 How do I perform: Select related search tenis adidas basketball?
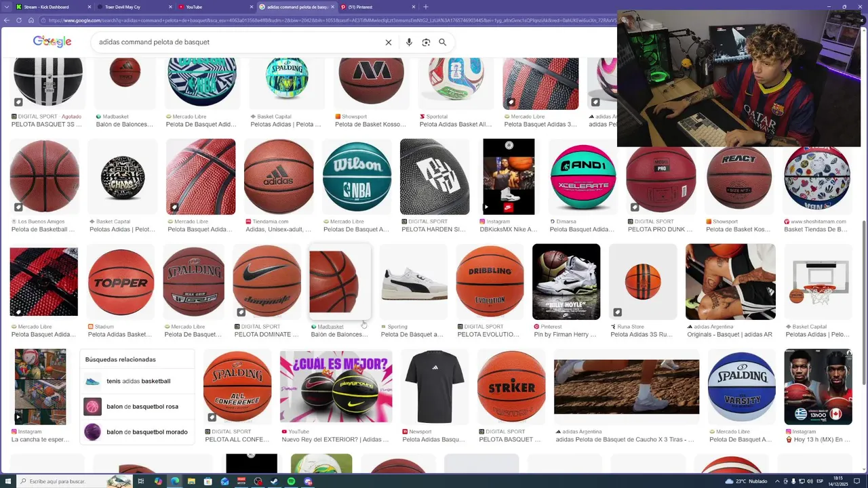click(x=138, y=381)
